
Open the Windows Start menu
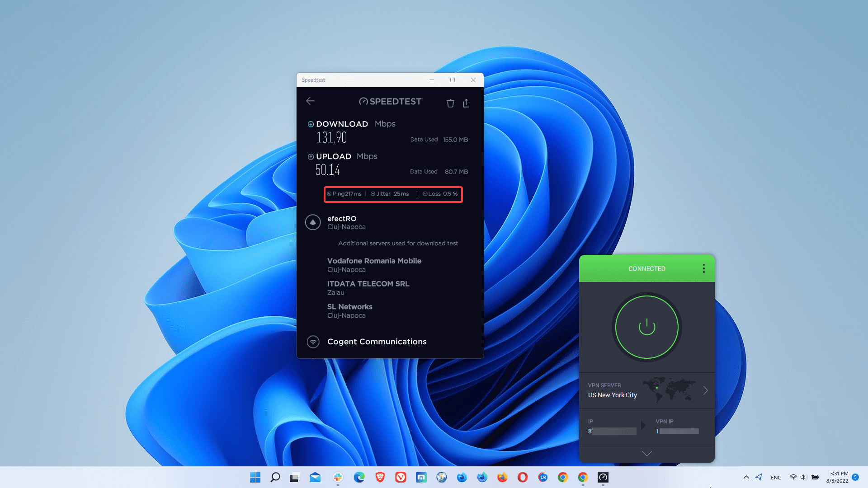255,477
